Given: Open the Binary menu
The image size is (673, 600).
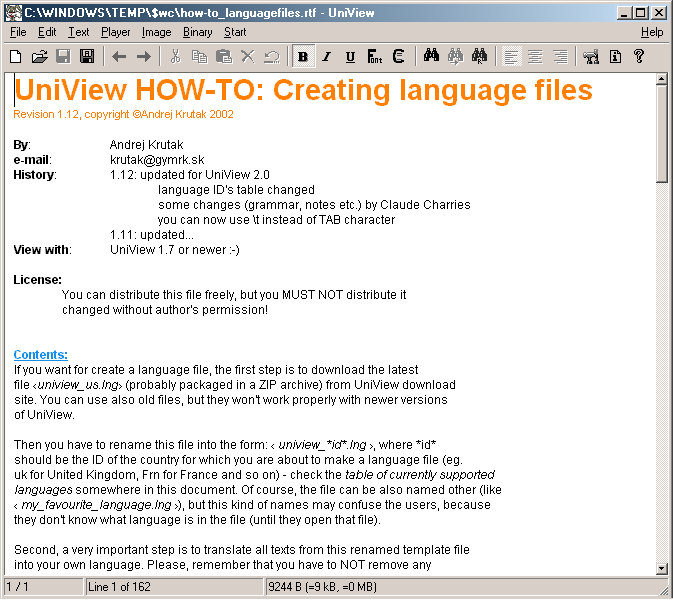Looking at the screenshot, I should [x=197, y=32].
